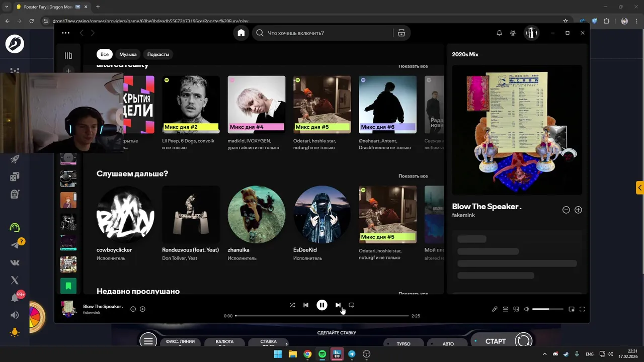Toggle casino ТУРБО mode
This screenshot has width=644, height=362.
tap(404, 344)
